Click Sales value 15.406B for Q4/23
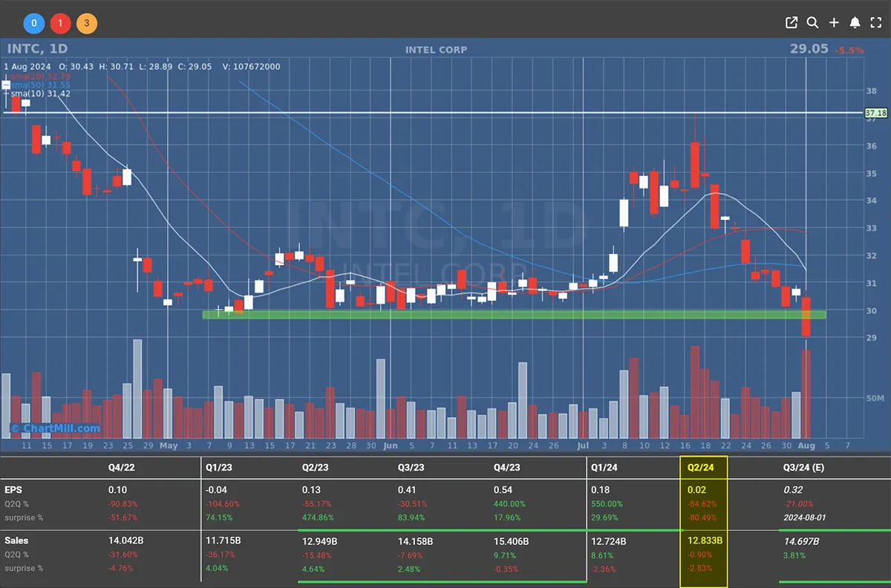The height and width of the screenshot is (588, 891). tap(511, 540)
